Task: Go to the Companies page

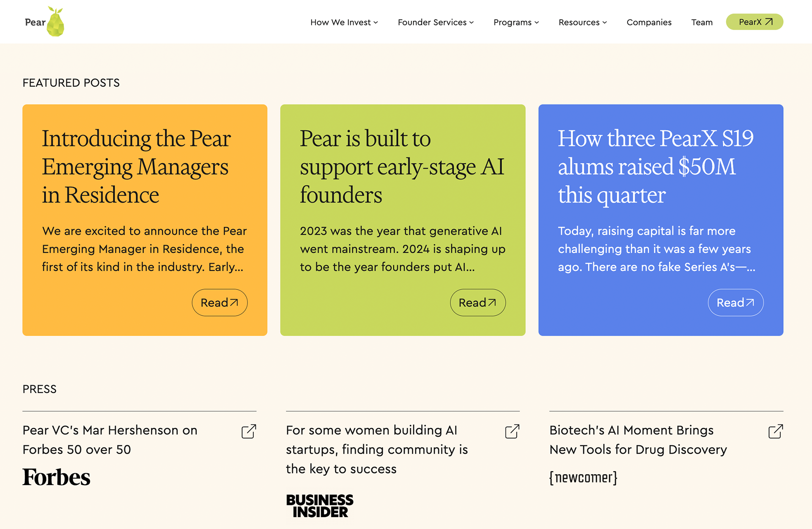Action: point(649,22)
